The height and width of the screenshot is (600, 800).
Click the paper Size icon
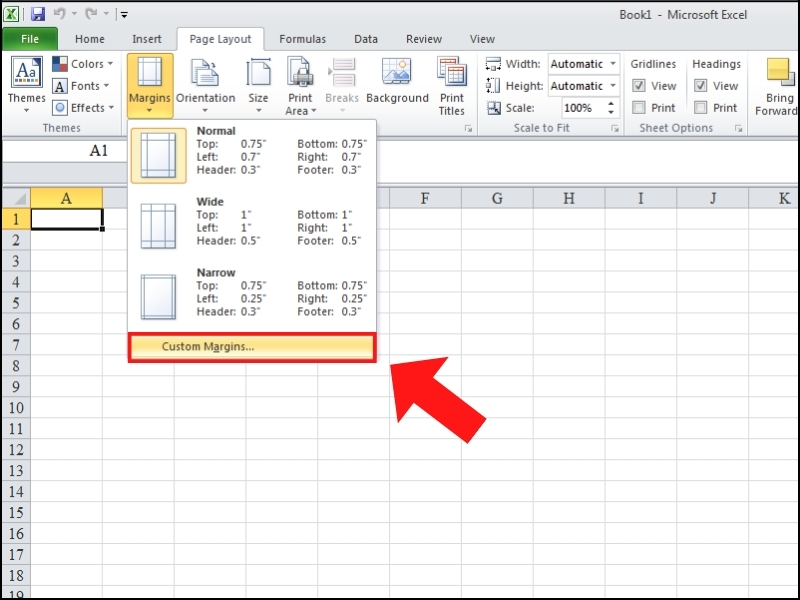coord(258,72)
